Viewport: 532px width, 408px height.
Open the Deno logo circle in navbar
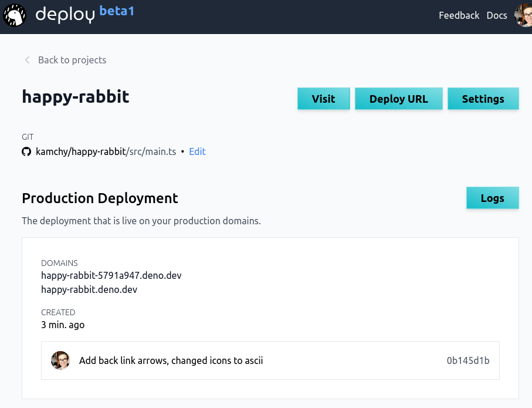pos(14,15)
